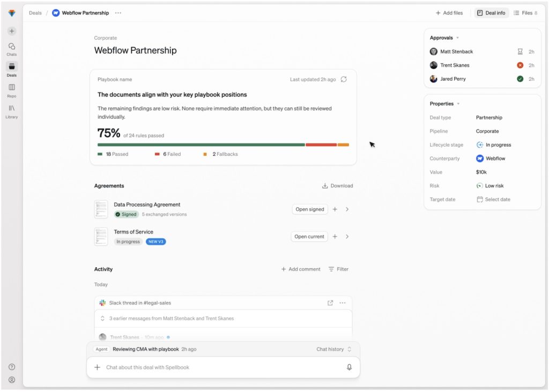The width and height of the screenshot is (549, 392).
Task: Type in Chat about this deal field
Action: click(223, 367)
